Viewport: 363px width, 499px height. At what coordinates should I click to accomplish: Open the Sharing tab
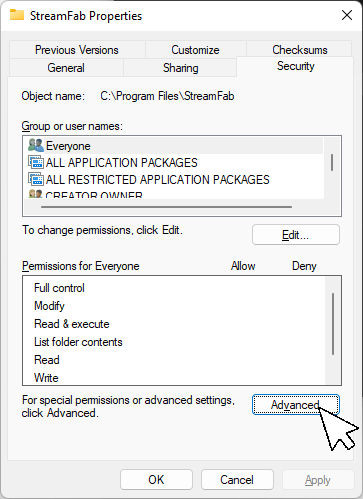pos(180,68)
